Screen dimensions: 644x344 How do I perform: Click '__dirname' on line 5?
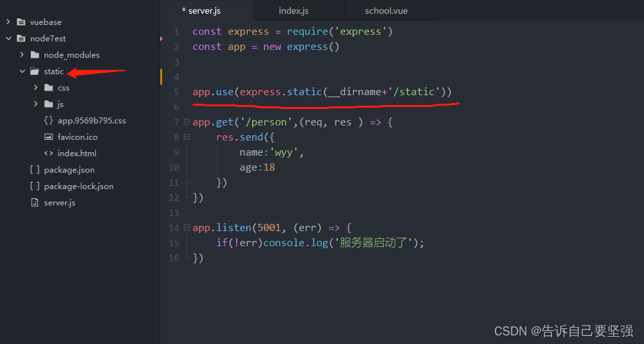tap(354, 92)
